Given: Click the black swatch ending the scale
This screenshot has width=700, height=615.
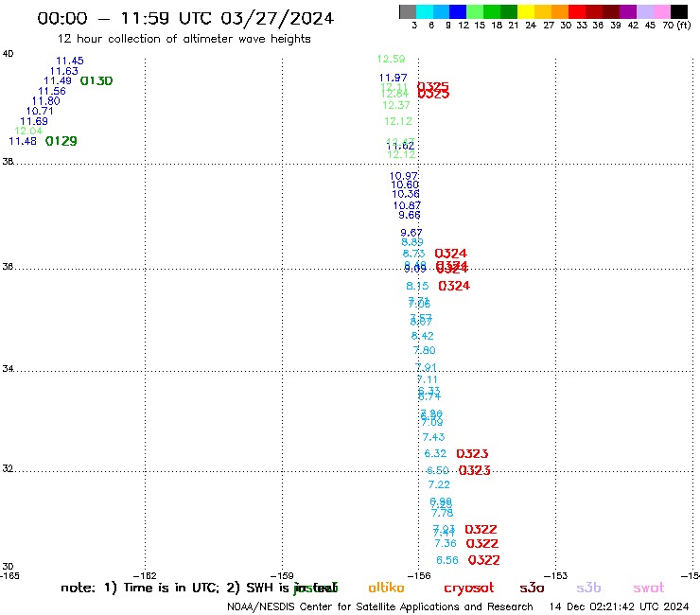Looking at the screenshot, I should (x=679, y=11).
